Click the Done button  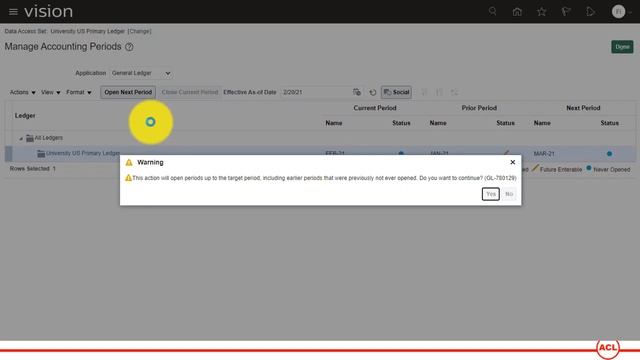pyautogui.click(x=622, y=47)
